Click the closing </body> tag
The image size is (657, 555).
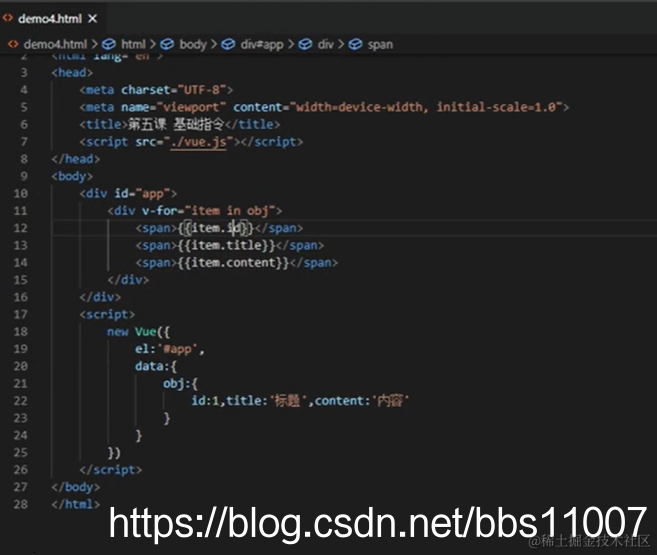76,487
